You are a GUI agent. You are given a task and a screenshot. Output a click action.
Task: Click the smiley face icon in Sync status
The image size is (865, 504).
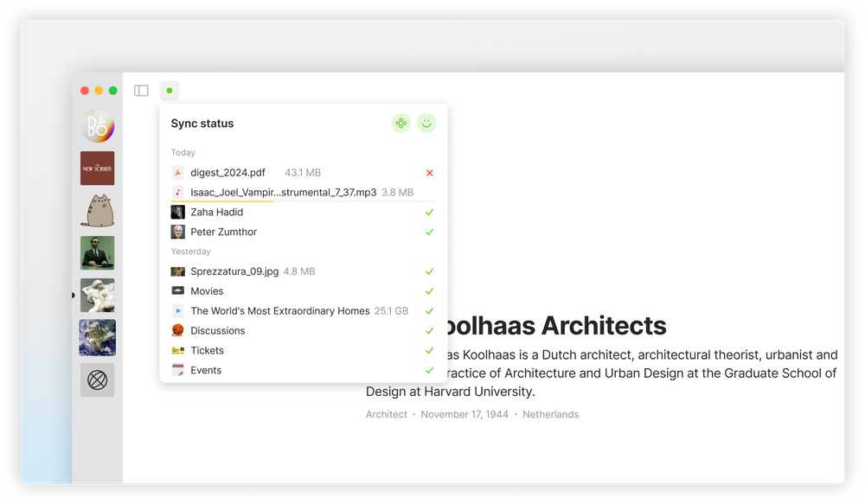pos(426,123)
